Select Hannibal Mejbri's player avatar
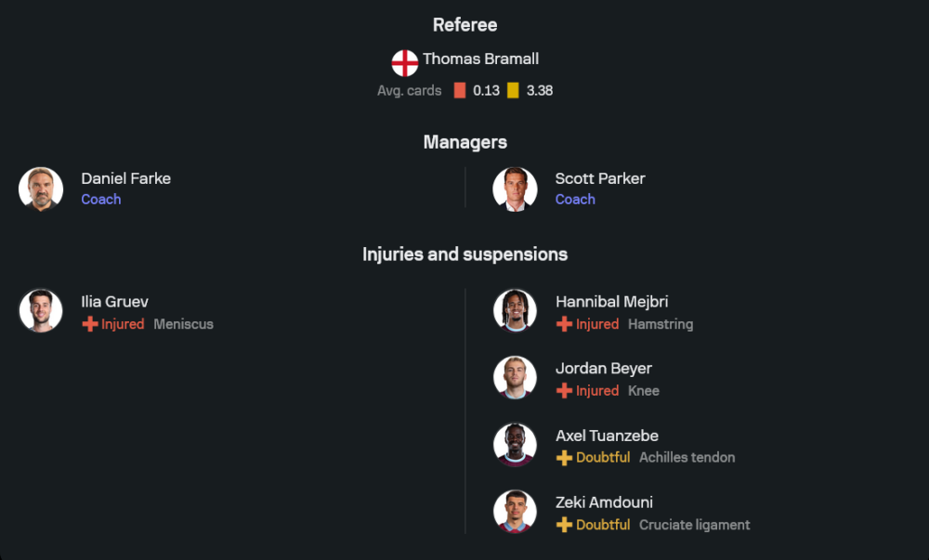Screen dimensions: 929x560 click(515, 311)
